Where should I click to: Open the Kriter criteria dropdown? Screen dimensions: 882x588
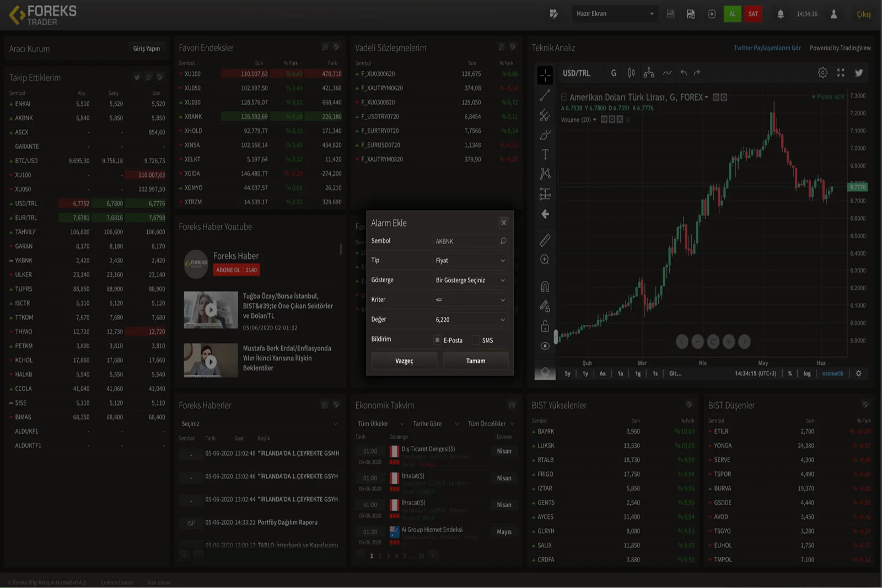click(470, 300)
